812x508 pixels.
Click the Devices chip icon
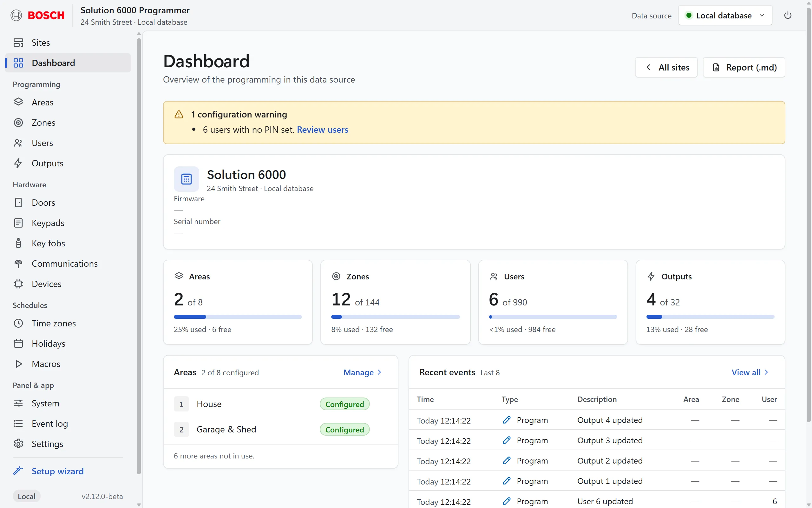[x=18, y=284]
